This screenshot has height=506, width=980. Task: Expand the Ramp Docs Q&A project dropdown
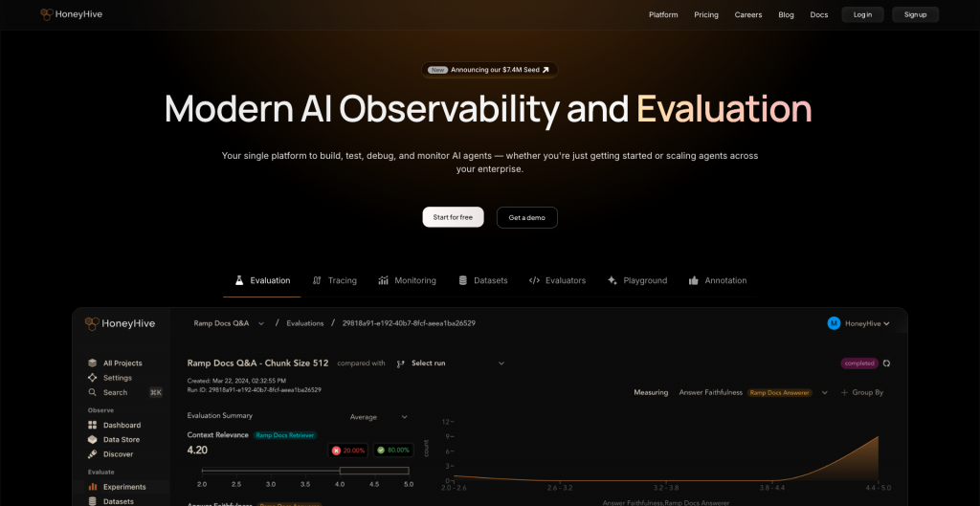[x=229, y=323]
